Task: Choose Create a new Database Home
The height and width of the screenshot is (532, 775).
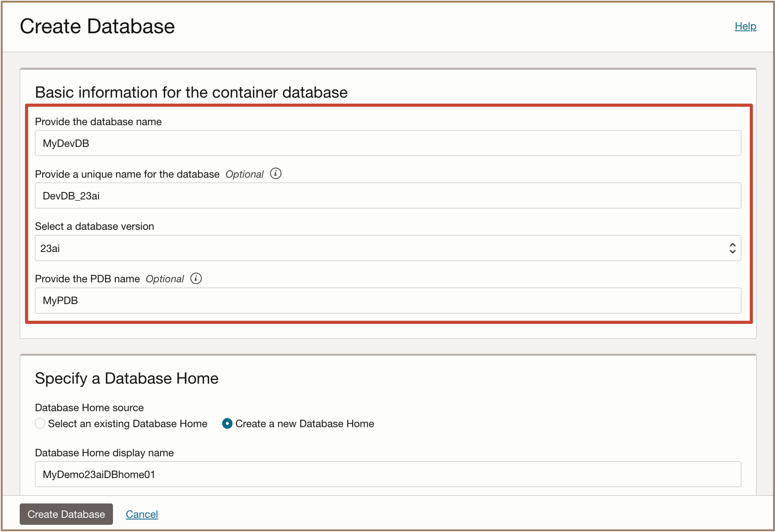Action: pyautogui.click(x=227, y=424)
